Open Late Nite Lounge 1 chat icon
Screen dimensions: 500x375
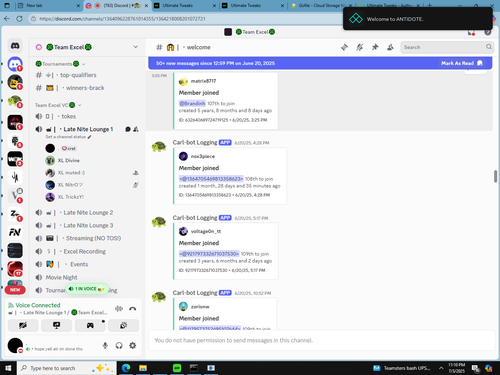coord(128,129)
